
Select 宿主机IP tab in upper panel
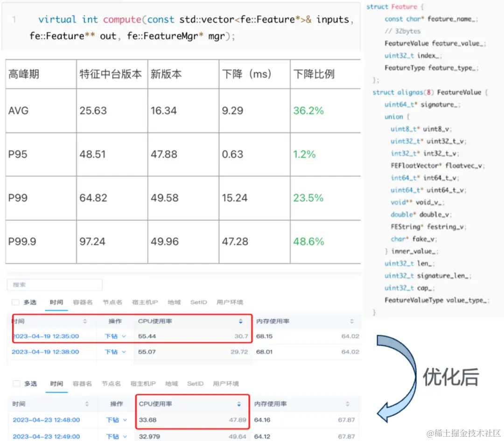pyautogui.click(x=145, y=302)
